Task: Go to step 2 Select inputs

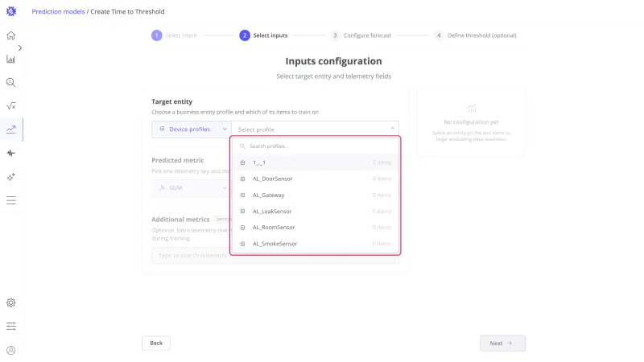Action: (x=263, y=35)
